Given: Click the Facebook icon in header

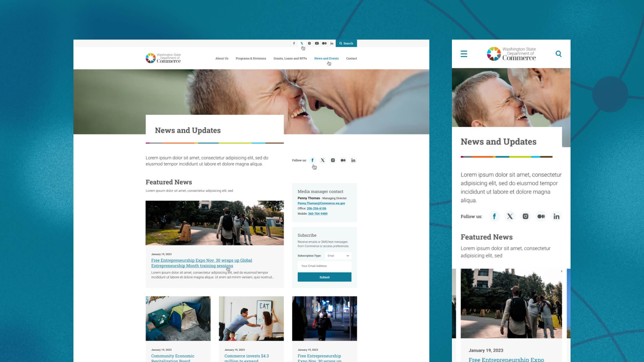Looking at the screenshot, I should 294,43.
